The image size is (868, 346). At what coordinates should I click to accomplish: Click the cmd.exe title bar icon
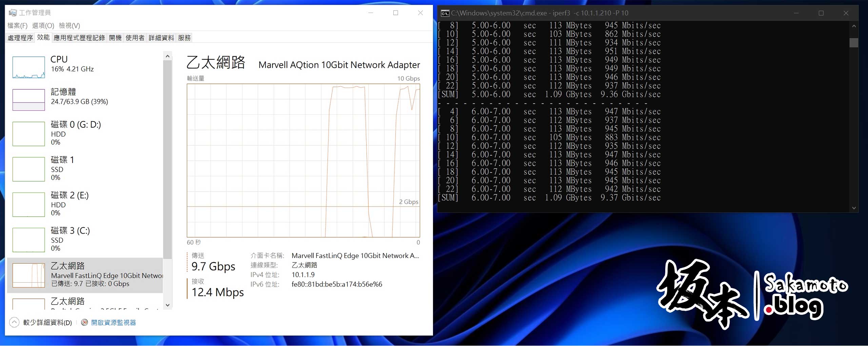click(x=445, y=13)
